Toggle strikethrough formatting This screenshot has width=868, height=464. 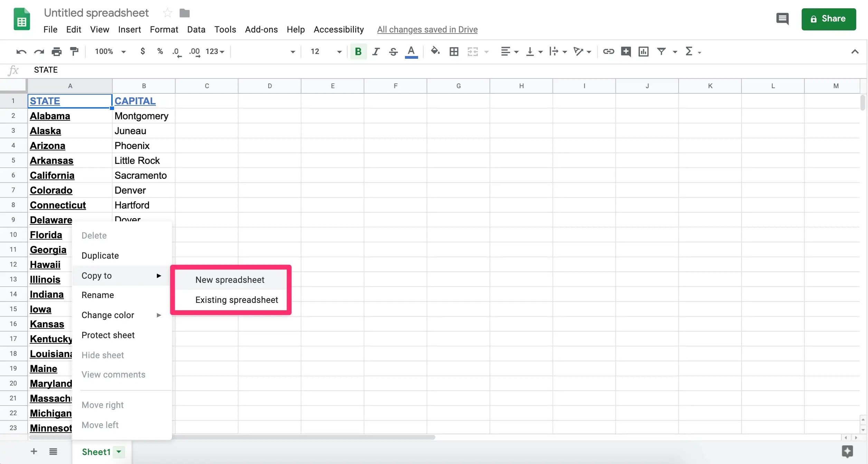coord(393,52)
